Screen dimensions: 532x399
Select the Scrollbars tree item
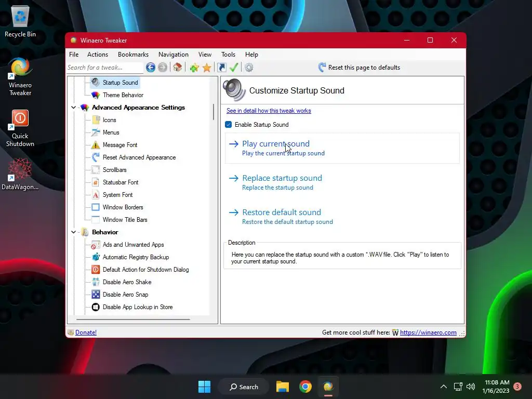(115, 170)
